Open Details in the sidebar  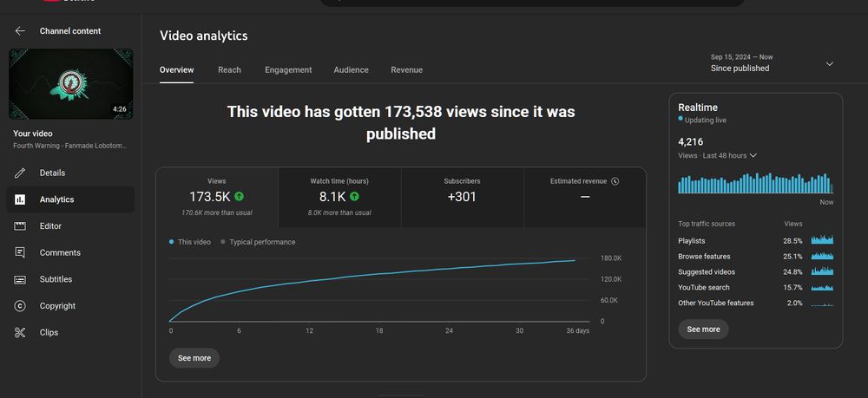71,173
